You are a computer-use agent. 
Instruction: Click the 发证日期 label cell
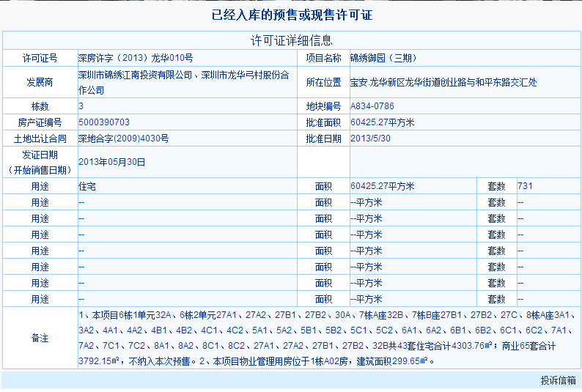tap(40, 163)
